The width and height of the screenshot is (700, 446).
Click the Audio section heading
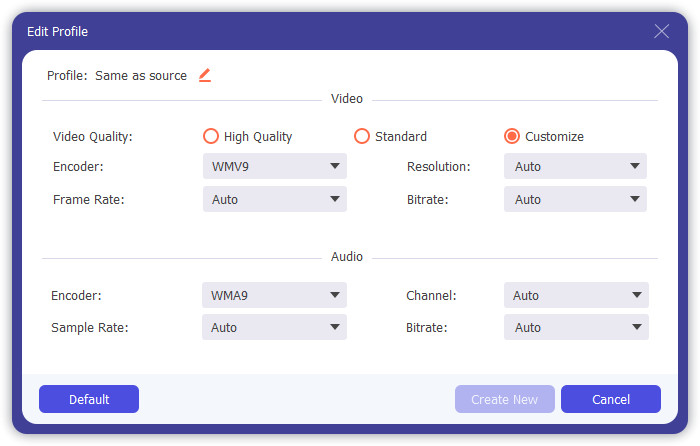point(347,257)
